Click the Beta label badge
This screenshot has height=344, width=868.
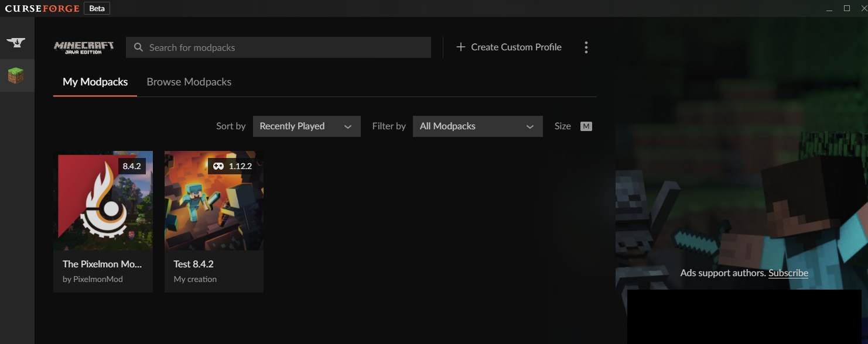pyautogui.click(x=97, y=8)
